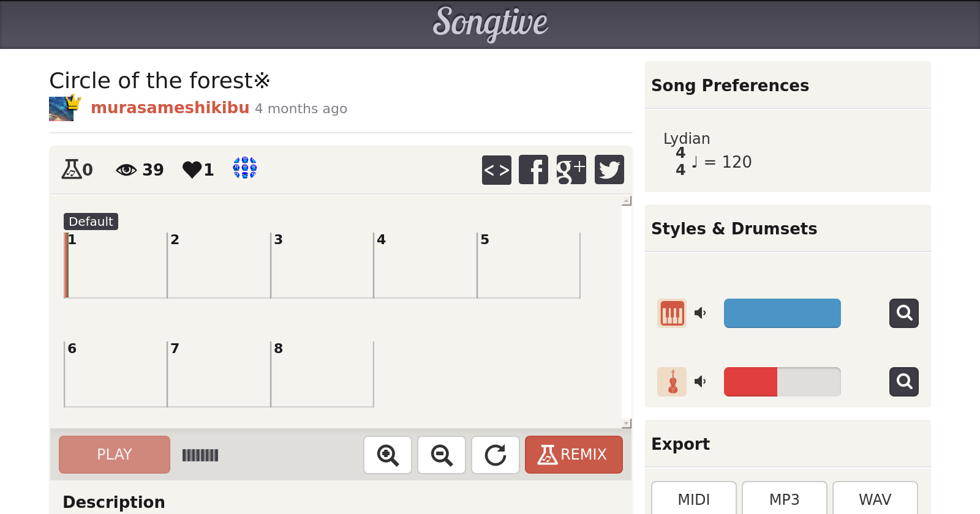The width and height of the screenshot is (980, 514).
Task: Open search for violin style
Action: [903, 382]
